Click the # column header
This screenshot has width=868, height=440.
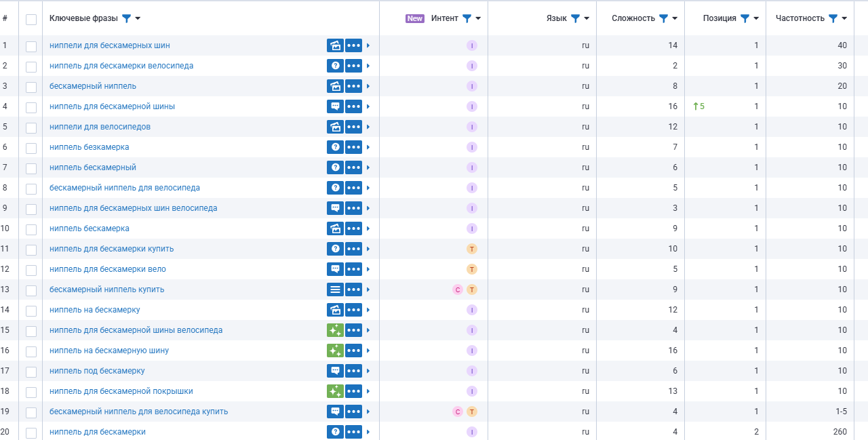(5, 18)
